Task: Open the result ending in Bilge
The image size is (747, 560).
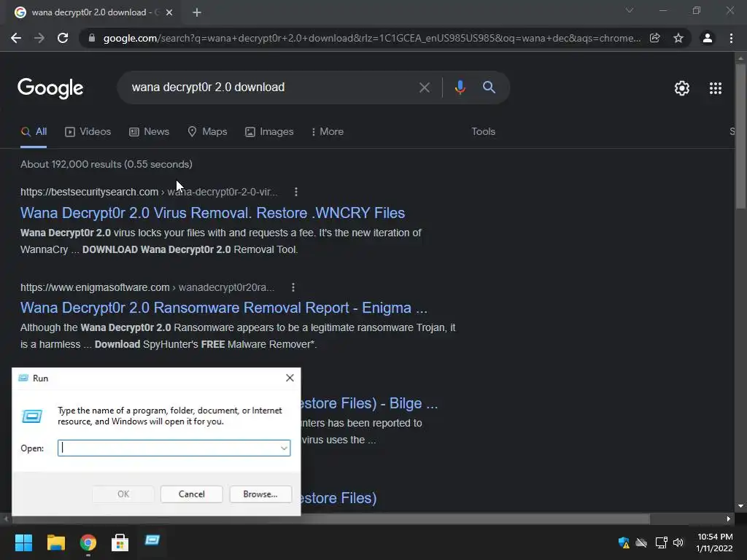Action: point(369,403)
